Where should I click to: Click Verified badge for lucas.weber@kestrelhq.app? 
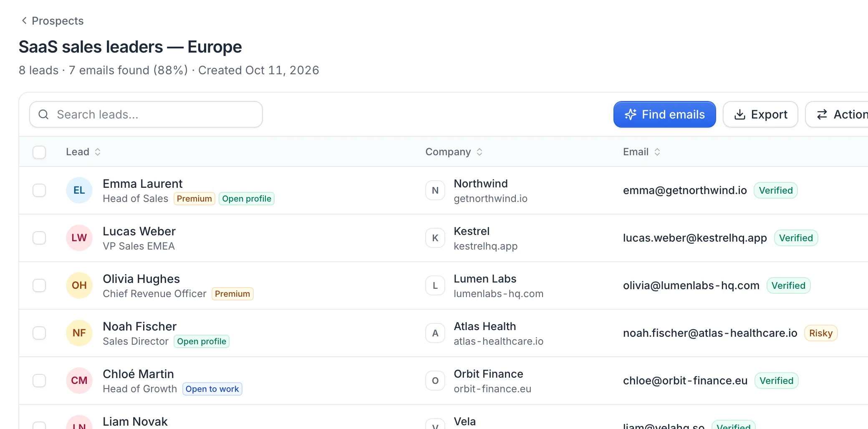pos(796,238)
